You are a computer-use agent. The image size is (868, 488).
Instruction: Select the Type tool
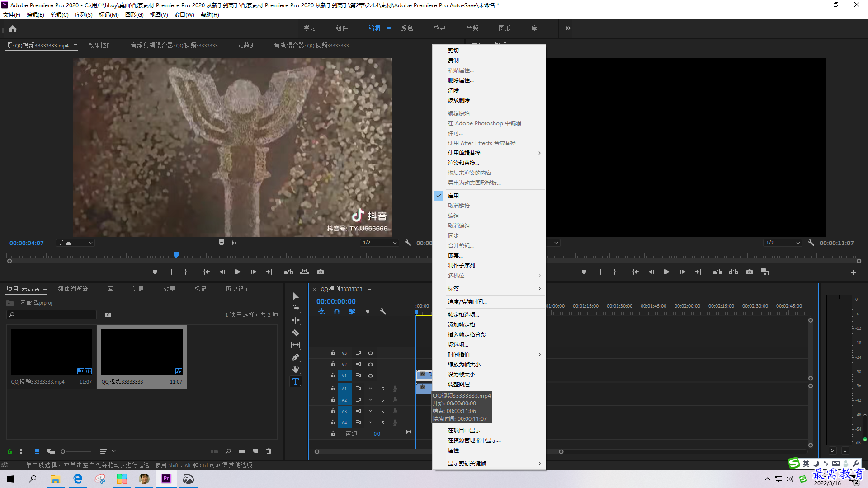tap(296, 381)
